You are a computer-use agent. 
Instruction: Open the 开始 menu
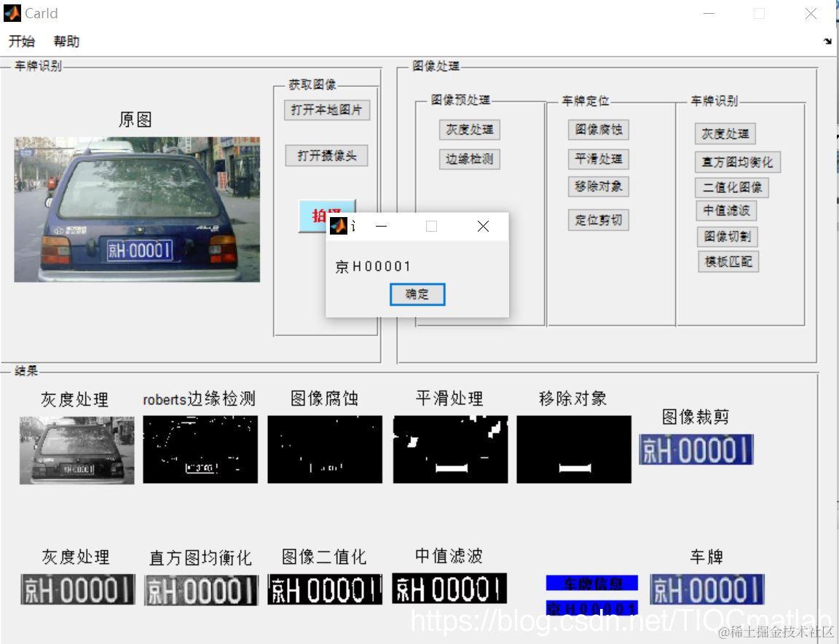22,42
